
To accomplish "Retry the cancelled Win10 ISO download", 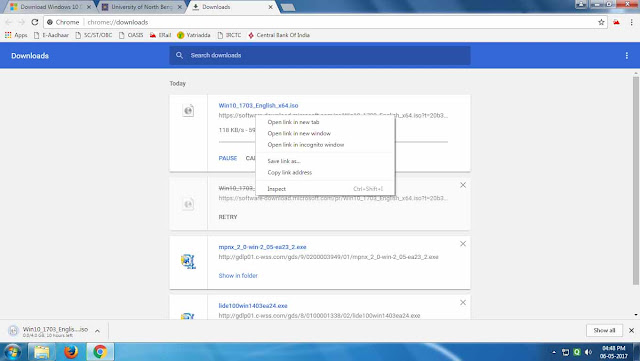I will (x=228, y=217).
